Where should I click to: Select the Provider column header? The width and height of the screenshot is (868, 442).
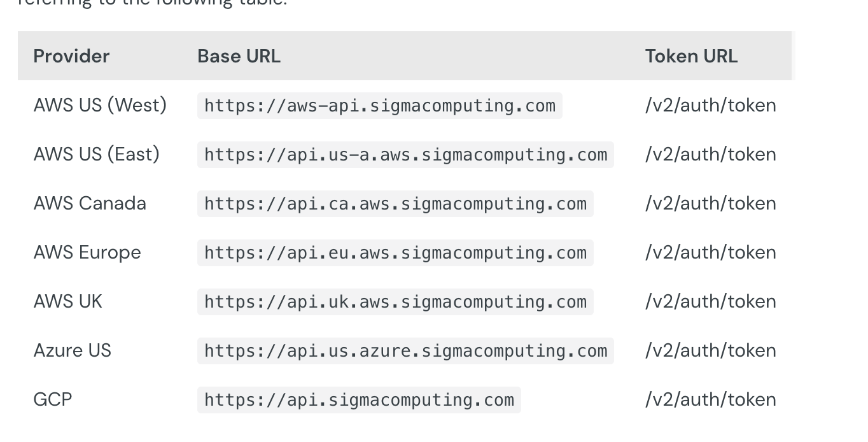71,56
